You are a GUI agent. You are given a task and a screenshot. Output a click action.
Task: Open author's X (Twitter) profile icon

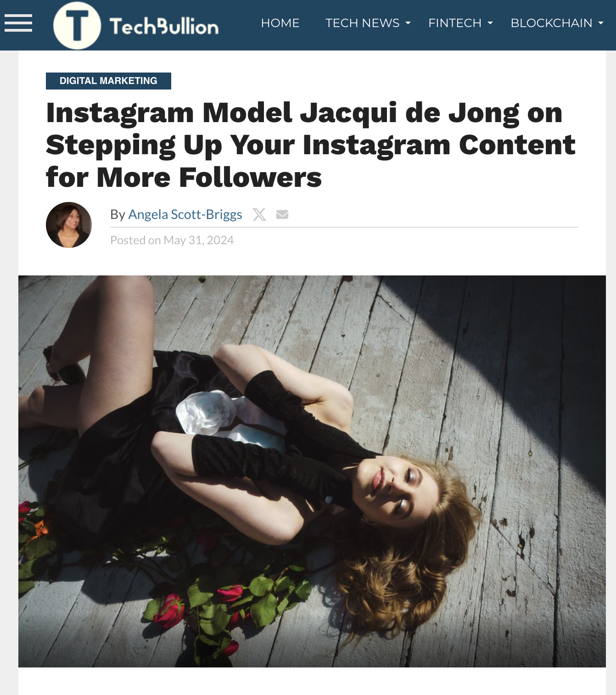tap(259, 214)
